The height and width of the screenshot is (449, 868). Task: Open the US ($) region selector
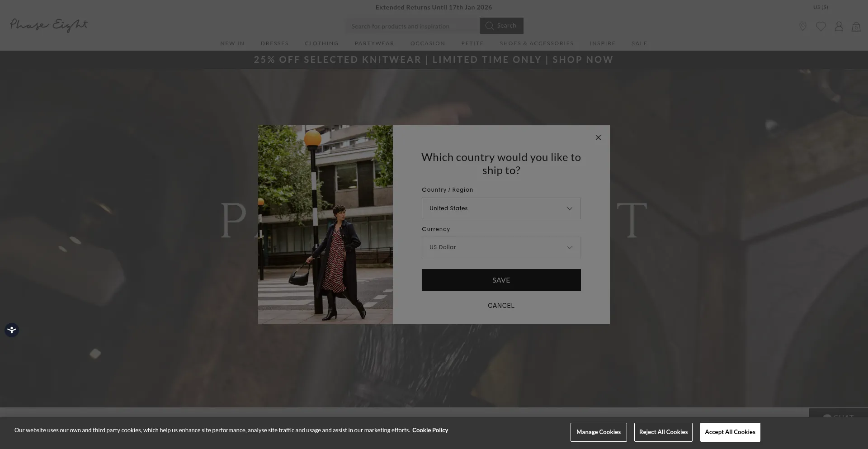tap(821, 7)
